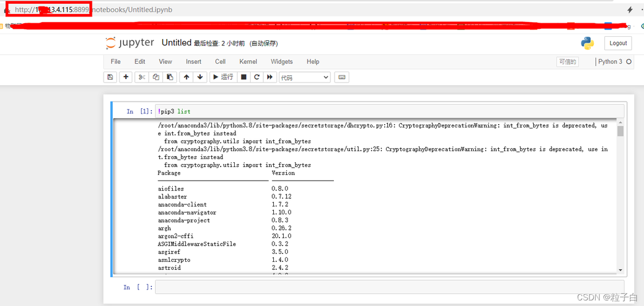Open the File menu
Screen dimensions: 644x306
(x=116, y=62)
